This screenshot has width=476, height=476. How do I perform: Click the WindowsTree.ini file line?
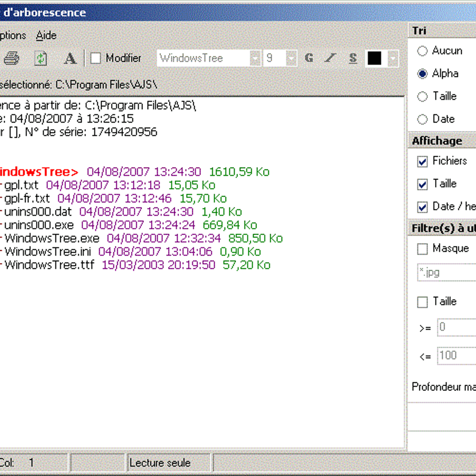(x=131, y=252)
